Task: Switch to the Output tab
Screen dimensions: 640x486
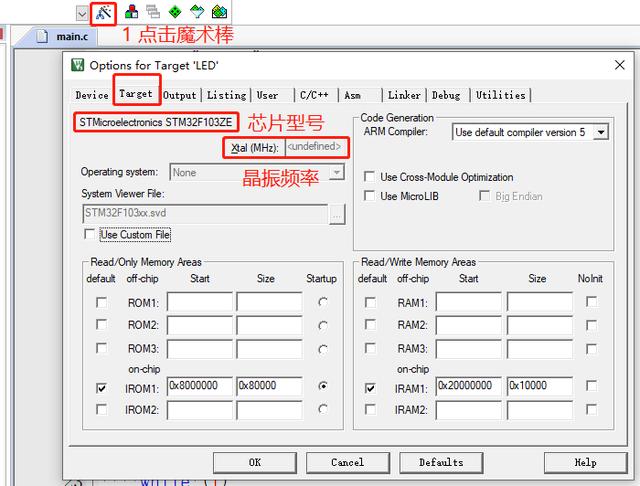Action: click(180, 95)
